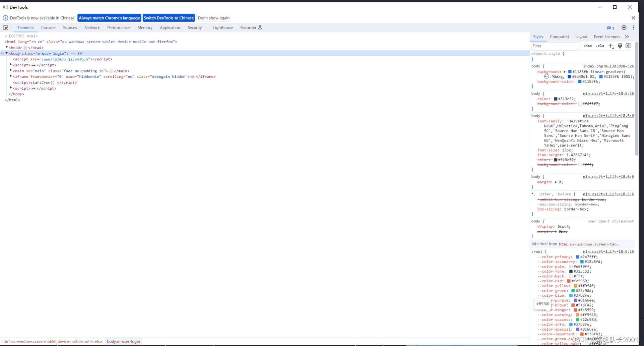
Task: Open the Application tab
Action: 170,28
